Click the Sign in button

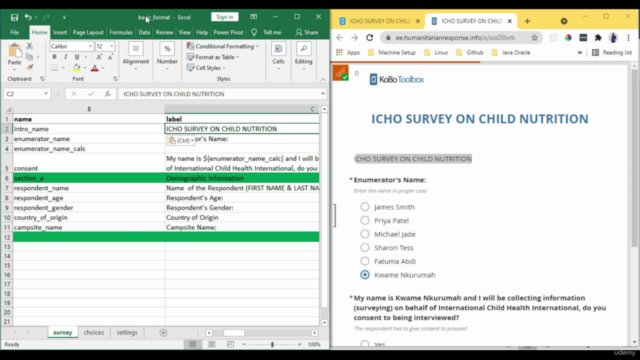pos(225,17)
